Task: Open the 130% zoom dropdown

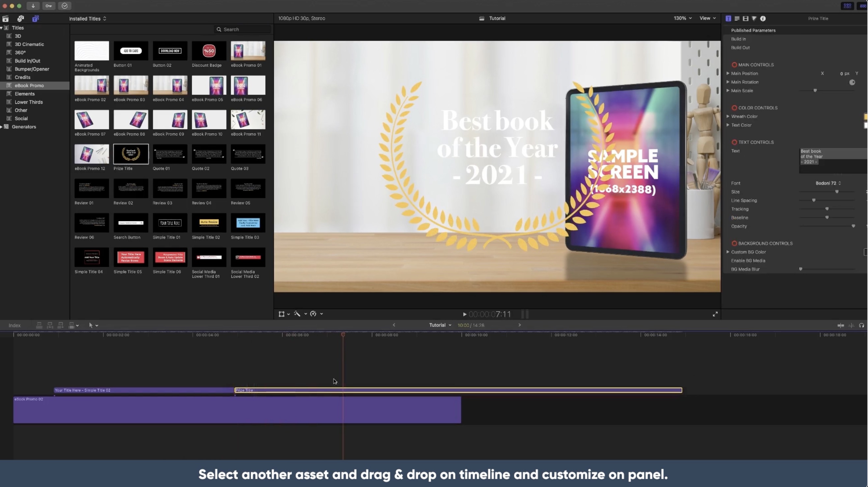Action: 683,18
